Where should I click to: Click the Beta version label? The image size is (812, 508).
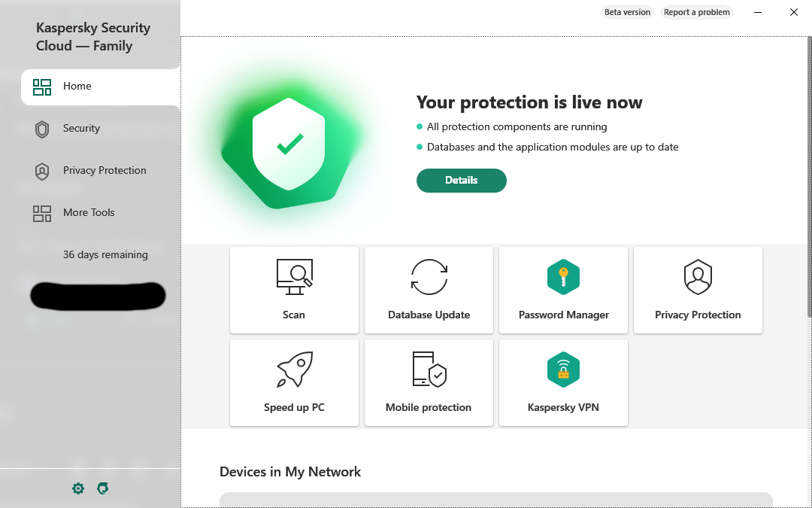627,12
